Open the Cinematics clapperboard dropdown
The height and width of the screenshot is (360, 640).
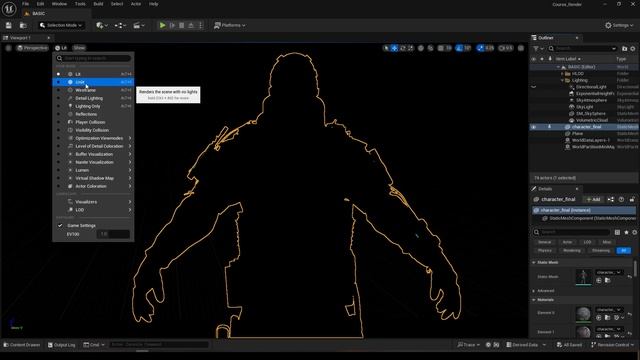click(x=139, y=25)
